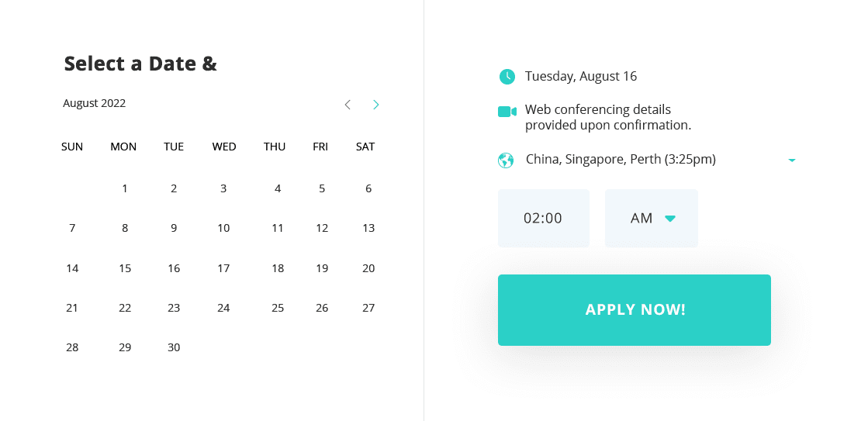Select Tuesday August 9
The width and height of the screenshot is (868, 421).
tap(174, 228)
